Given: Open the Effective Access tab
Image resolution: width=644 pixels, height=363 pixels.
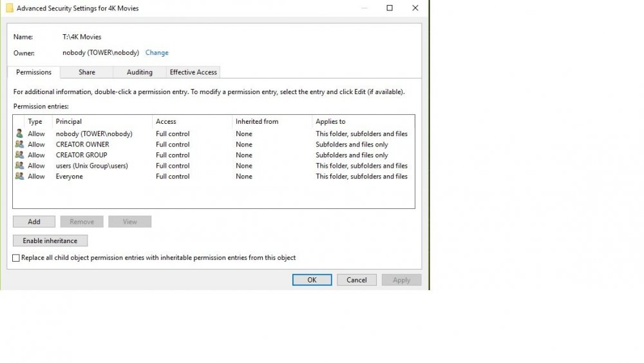Looking at the screenshot, I should point(193,72).
